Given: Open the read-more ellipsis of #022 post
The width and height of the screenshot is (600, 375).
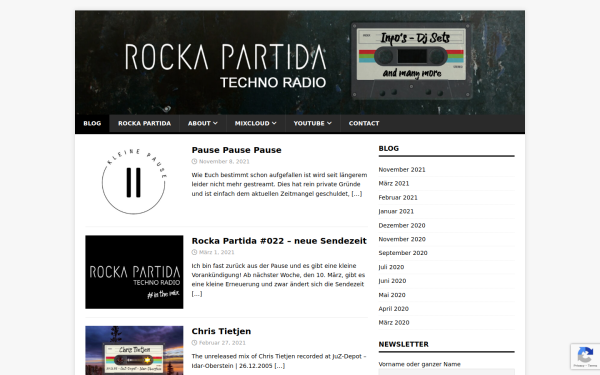Looking at the screenshot, I should (197, 293).
